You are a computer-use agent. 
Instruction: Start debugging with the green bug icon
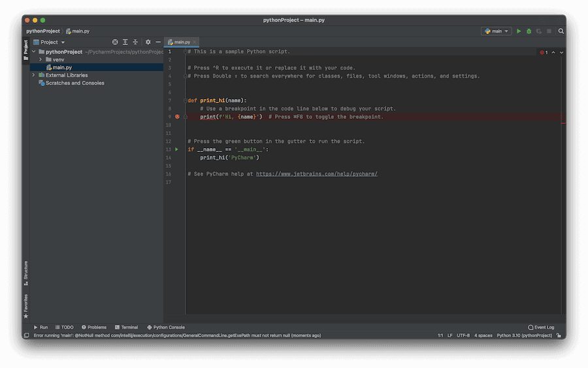[529, 31]
